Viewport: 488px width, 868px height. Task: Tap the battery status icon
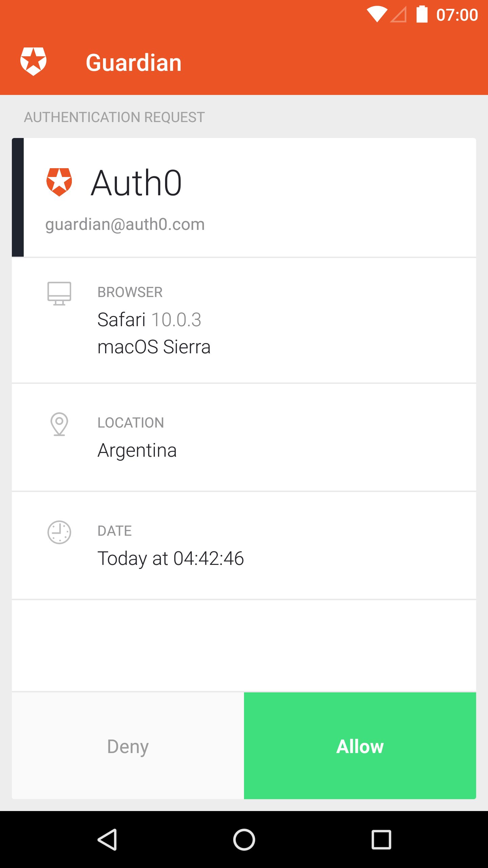point(422,15)
